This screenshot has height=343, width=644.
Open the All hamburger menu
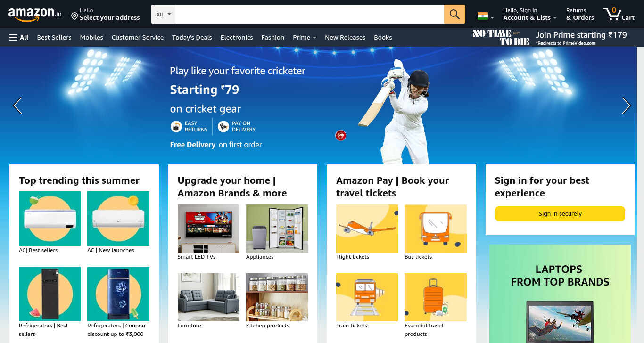(19, 37)
